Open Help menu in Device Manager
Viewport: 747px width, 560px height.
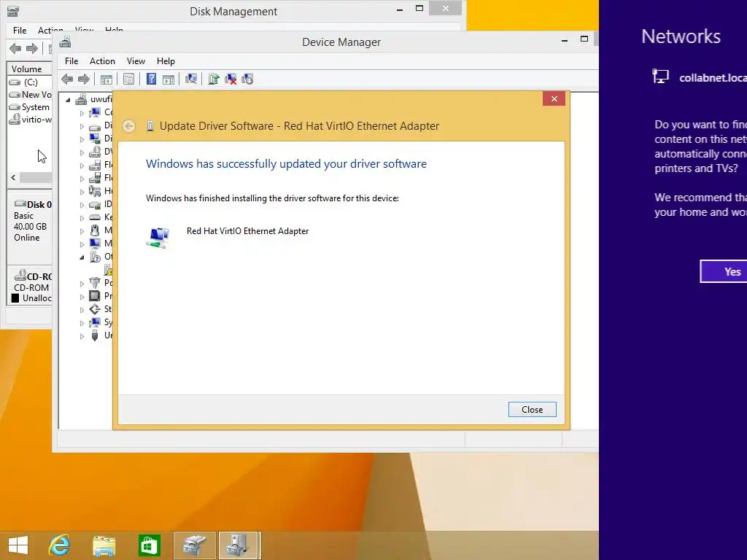point(166,61)
